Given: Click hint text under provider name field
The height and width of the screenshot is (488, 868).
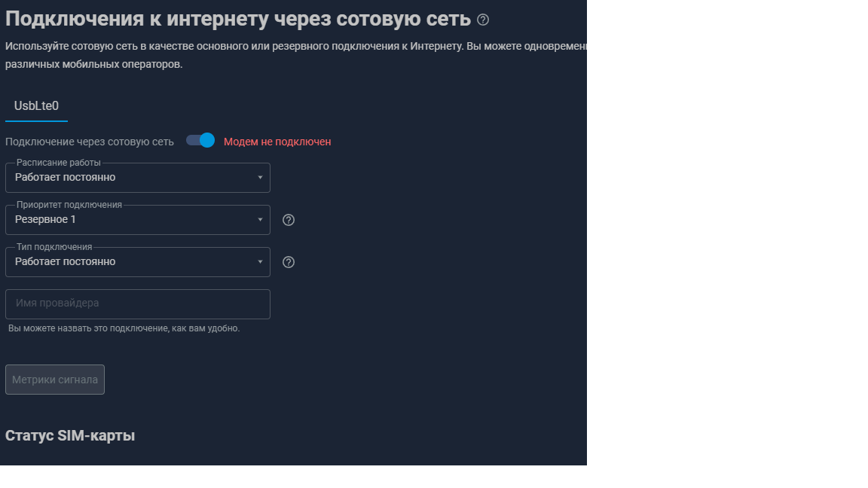Looking at the screenshot, I should tap(124, 328).
